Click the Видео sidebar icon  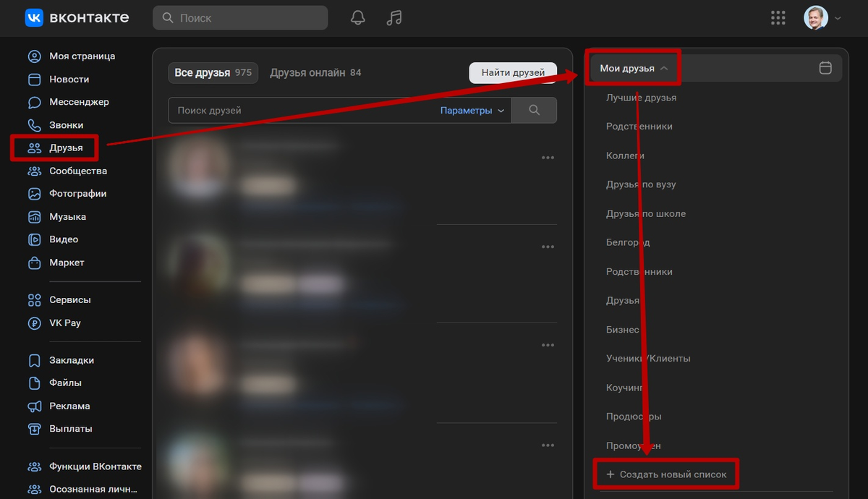(x=34, y=239)
